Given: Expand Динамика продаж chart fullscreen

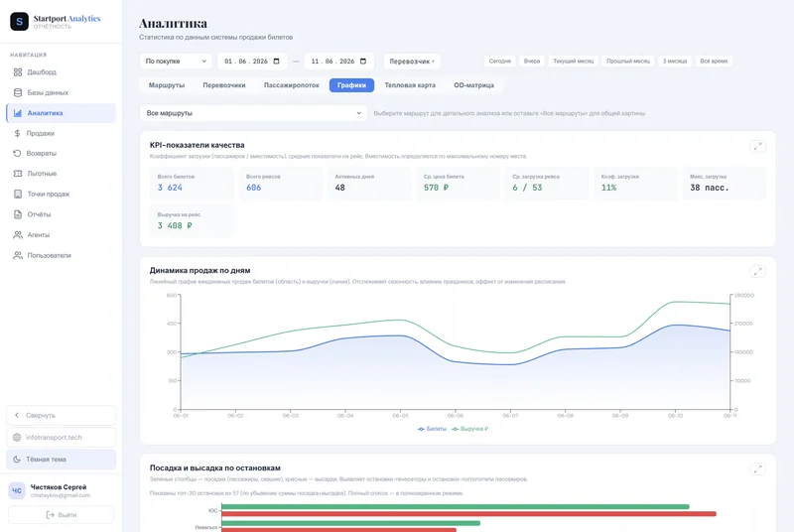Looking at the screenshot, I should [757, 272].
